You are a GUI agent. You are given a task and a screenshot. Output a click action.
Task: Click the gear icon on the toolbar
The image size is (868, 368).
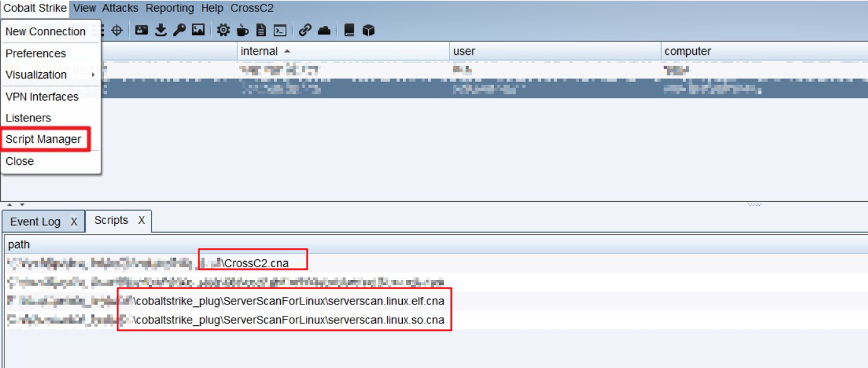(223, 28)
